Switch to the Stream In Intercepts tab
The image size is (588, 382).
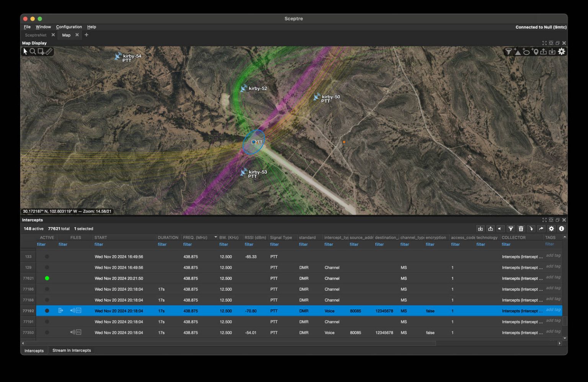click(72, 350)
